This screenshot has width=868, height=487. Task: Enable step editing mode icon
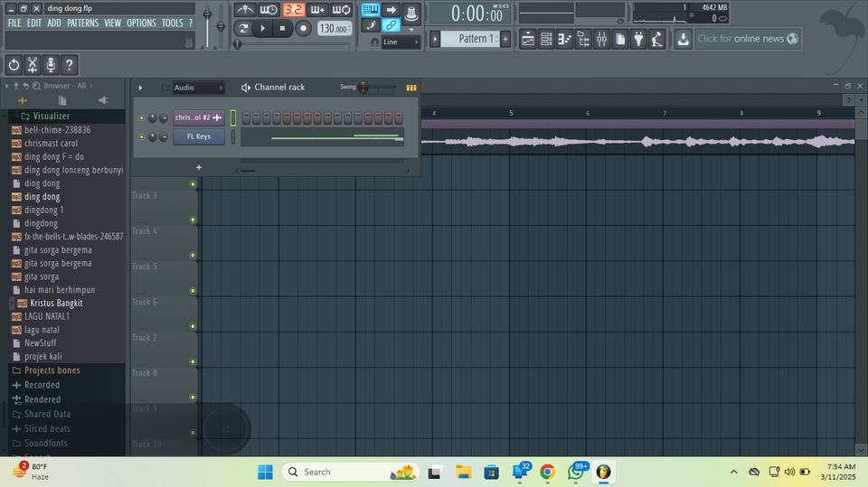click(x=371, y=25)
